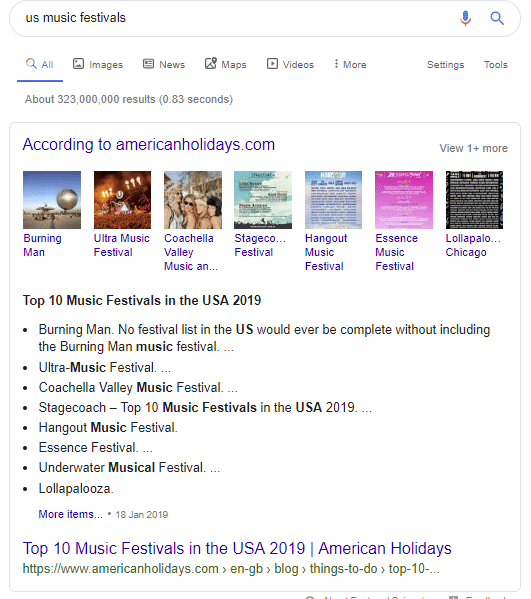The image size is (531, 599).
Task: Click the 'About 323,000,000 results' stats text
Action: (x=129, y=99)
